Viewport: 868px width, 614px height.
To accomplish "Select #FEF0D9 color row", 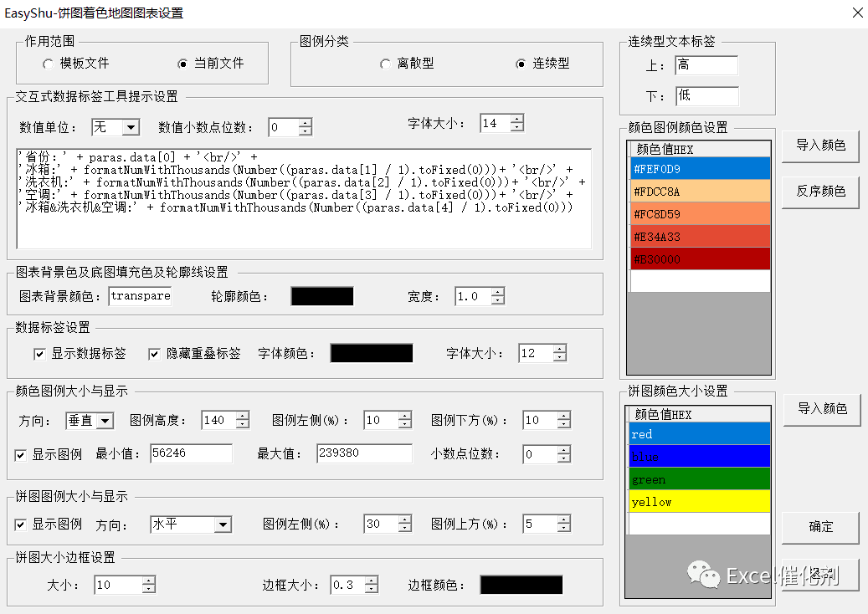I will pos(701,169).
